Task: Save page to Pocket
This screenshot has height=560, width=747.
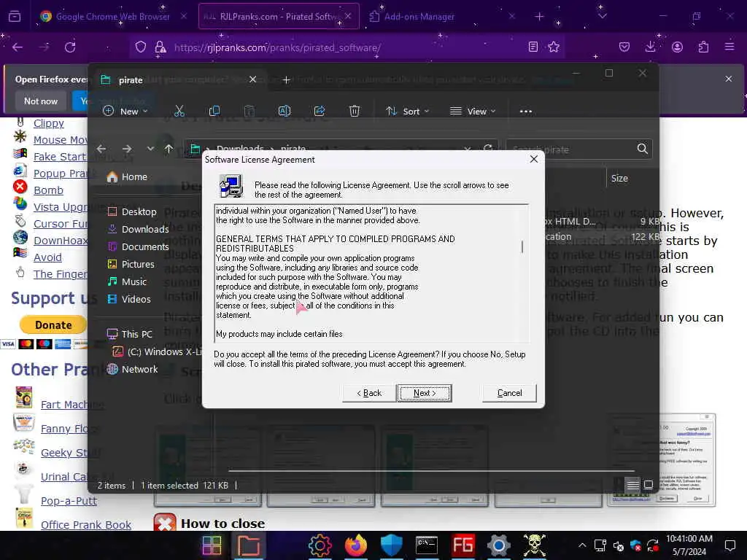Action: point(624,47)
